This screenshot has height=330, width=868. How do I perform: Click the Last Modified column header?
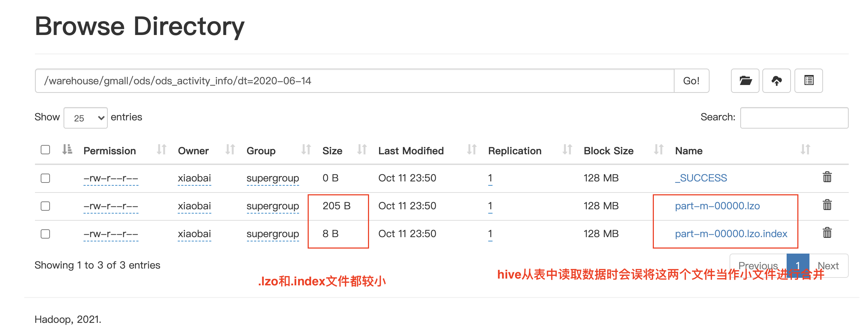click(x=411, y=151)
